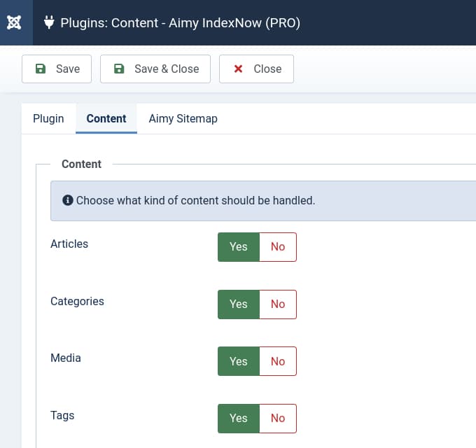Click the page title Plugins: Content - Aimy IndexNow
Viewport: 476px width, 448px height.
click(x=181, y=23)
